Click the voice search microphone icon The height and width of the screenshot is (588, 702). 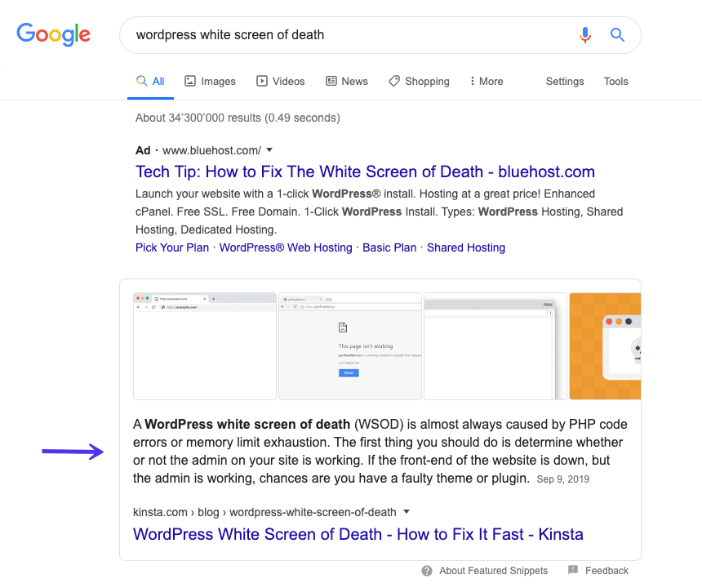pos(585,35)
